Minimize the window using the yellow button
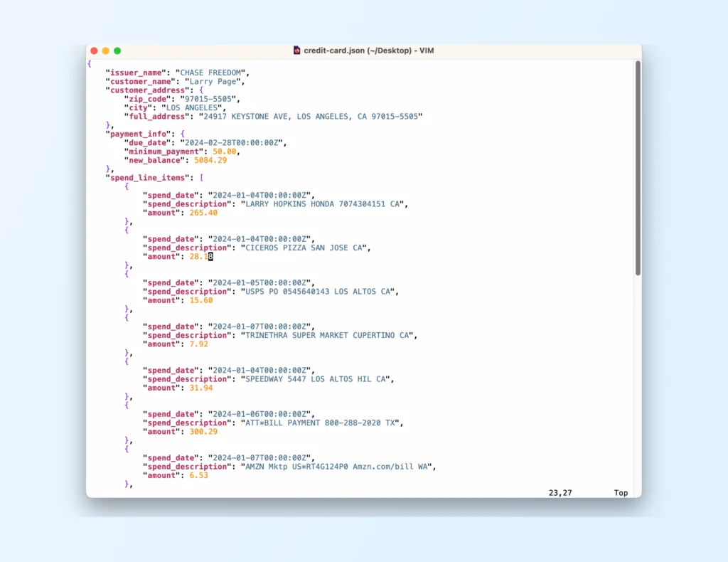The height and width of the screenshot is (562, 728). [105, 51]
